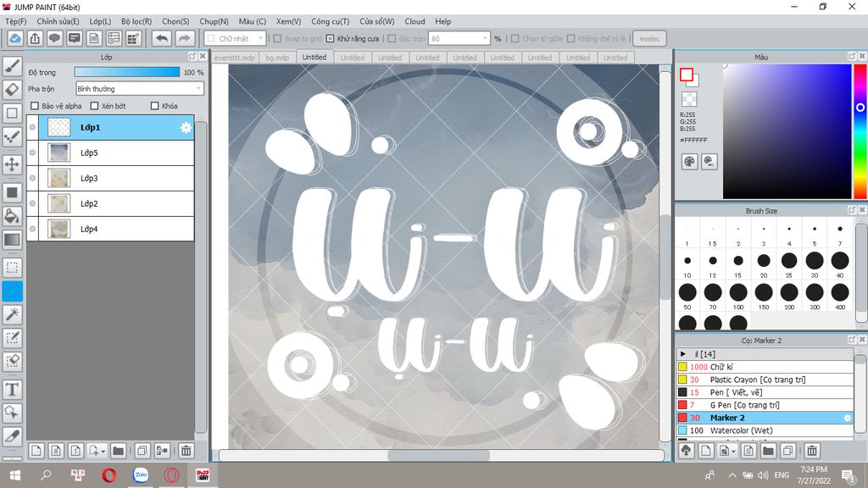Screen dimensions: 868x488
Task: Open the Chữ nhật selection shape dropdown
Action: click(x=236, y=39)
